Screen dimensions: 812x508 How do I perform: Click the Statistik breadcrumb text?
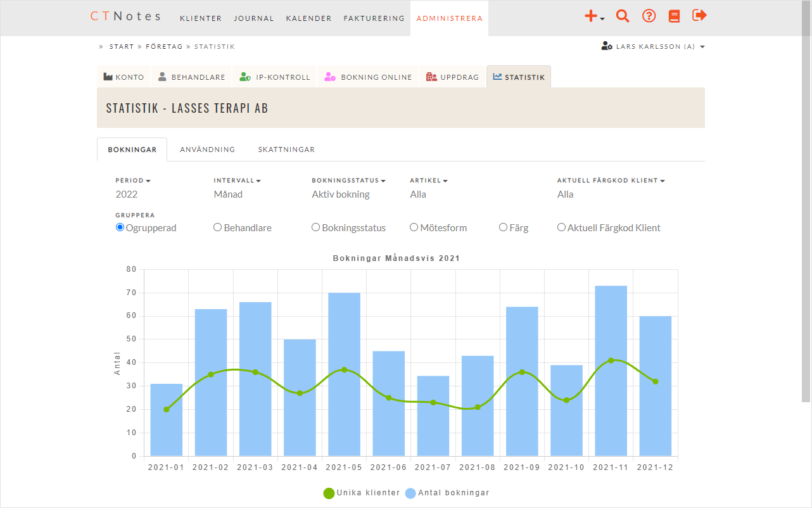(215, 46)
